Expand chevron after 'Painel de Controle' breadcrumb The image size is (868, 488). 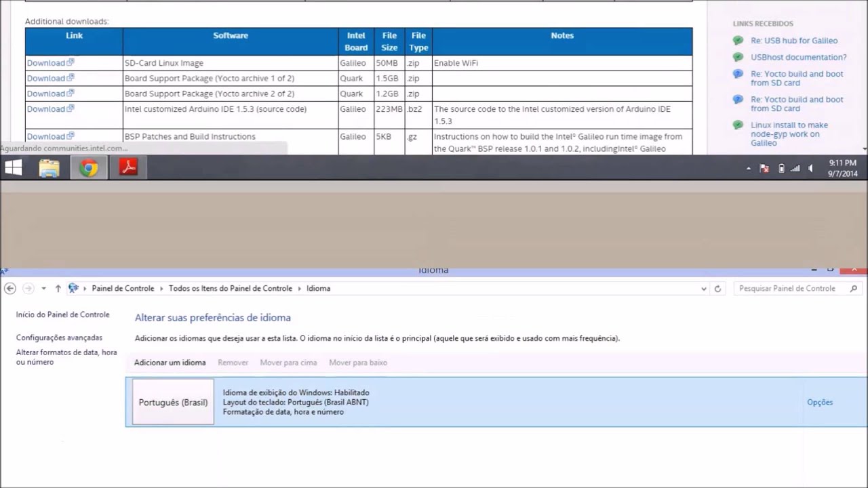tap(161, 289)
